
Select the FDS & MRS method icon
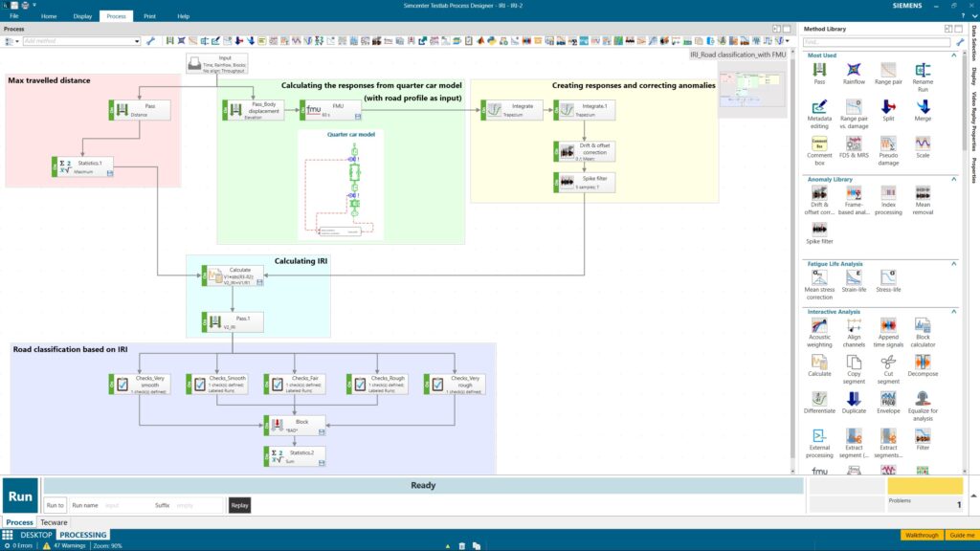tap(853, 143)
